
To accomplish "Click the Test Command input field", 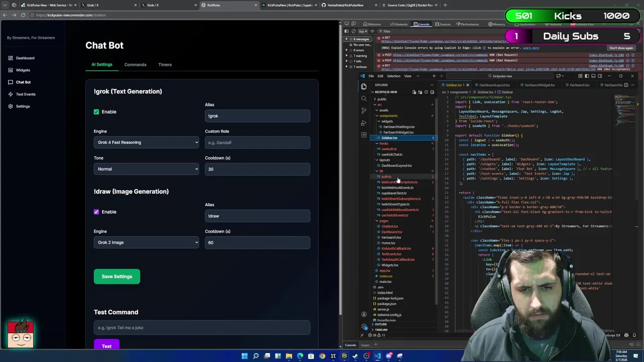I will [202, 328].
